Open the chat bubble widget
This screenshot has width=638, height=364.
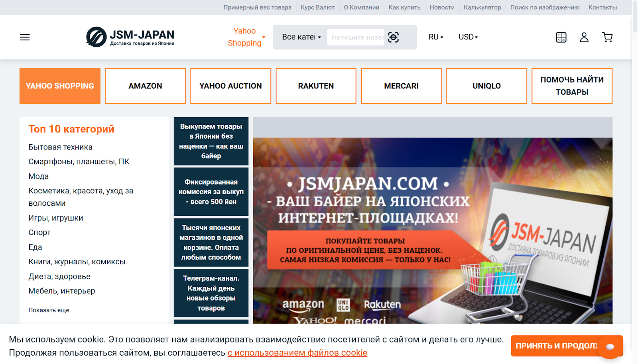610,346
